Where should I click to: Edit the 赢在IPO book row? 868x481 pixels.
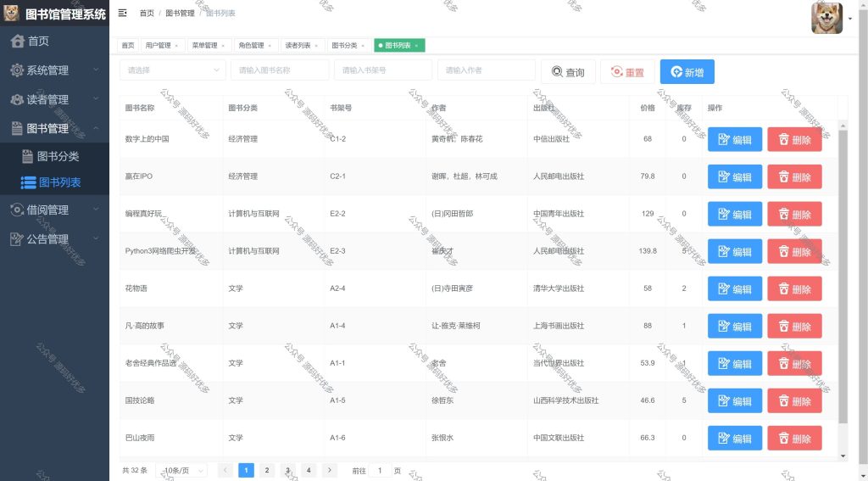point(735,176)
